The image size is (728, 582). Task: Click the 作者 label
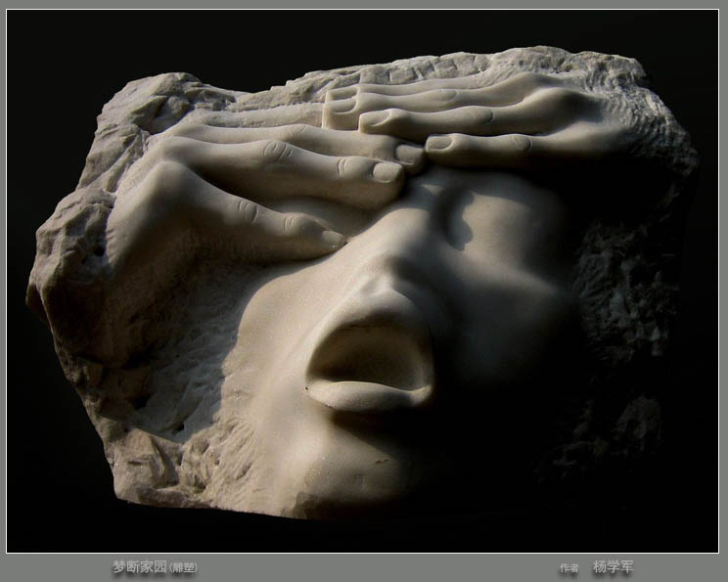tap(569, 567)
